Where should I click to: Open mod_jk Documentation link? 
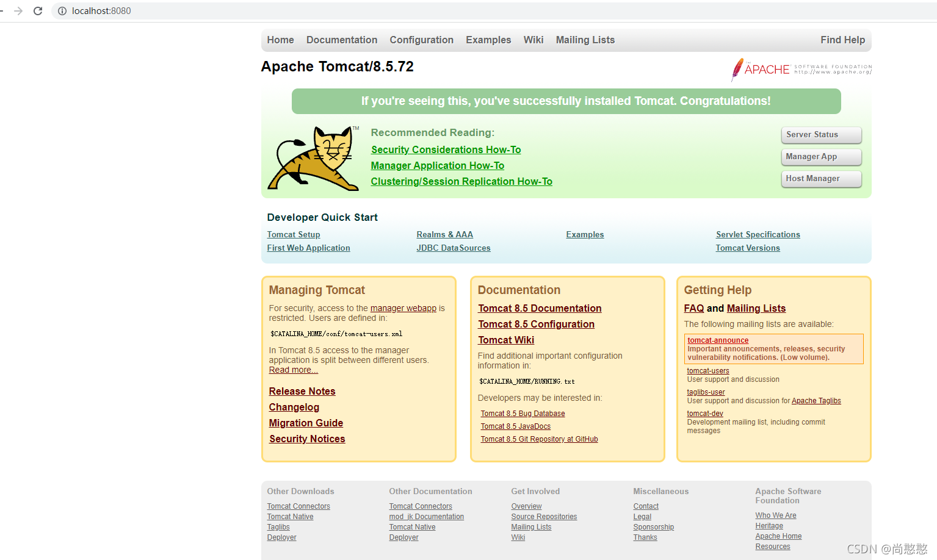tap(427, 517)
